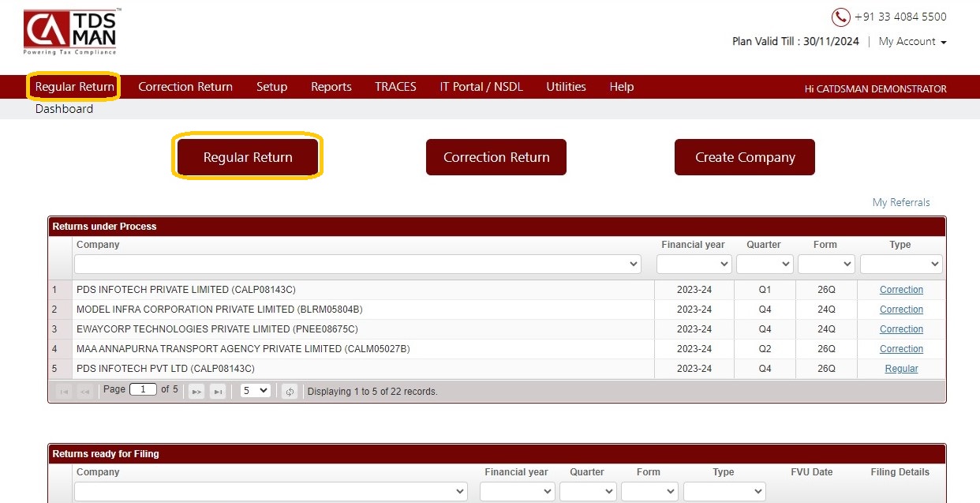This screenshot has width=980, height=503.
Task: Expand the Company filter in Returns under Process
Action: [x=357, y=264]
